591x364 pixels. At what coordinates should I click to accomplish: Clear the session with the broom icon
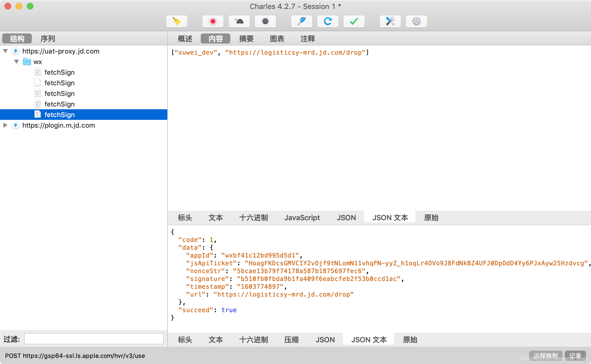177,21
